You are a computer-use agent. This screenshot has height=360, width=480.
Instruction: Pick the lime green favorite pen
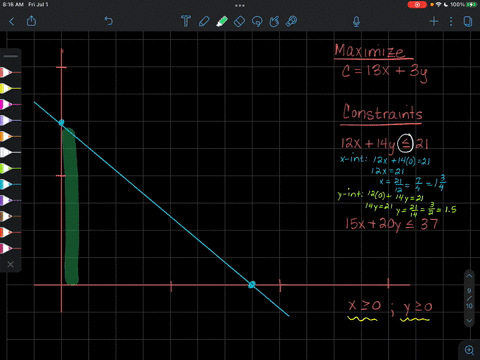click(10, 168)
